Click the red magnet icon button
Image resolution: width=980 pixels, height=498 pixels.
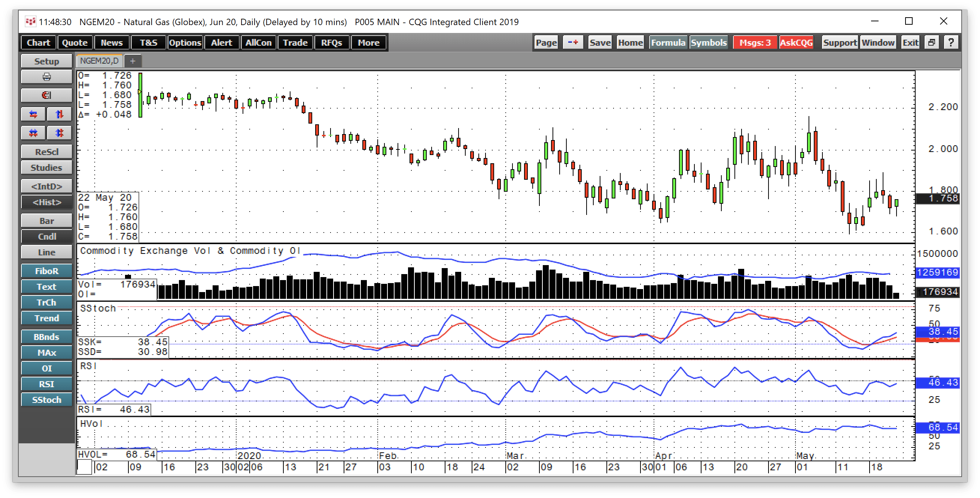46,95
